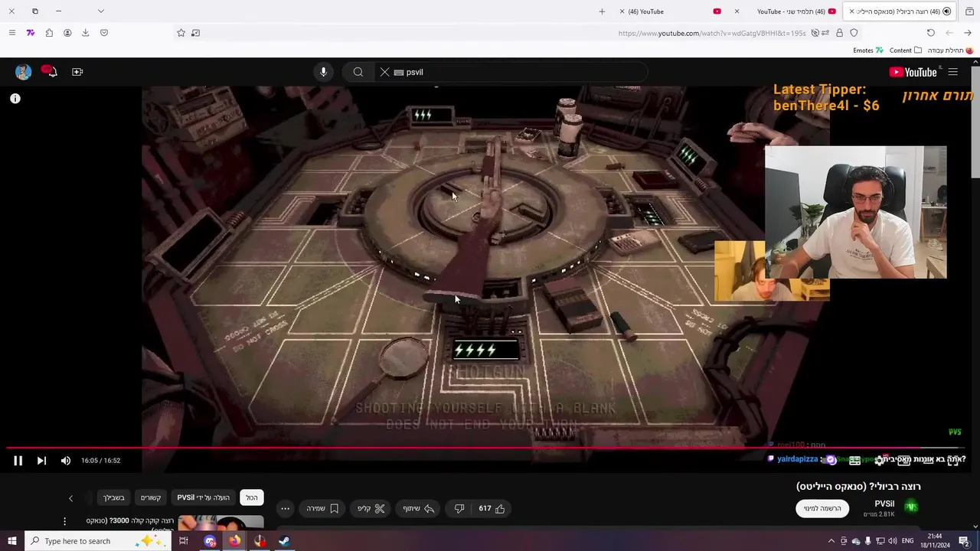This screenshot has height=551, width=980.
Task: Open the 7TV extension icon in toolbar
Action: tap(30, 33)
